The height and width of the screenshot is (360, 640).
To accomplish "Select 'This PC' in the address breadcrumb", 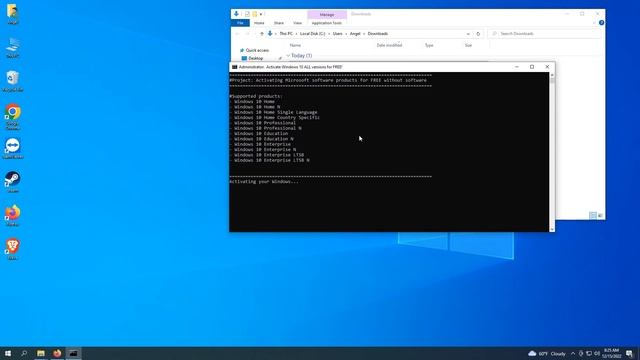I will 286,33.
